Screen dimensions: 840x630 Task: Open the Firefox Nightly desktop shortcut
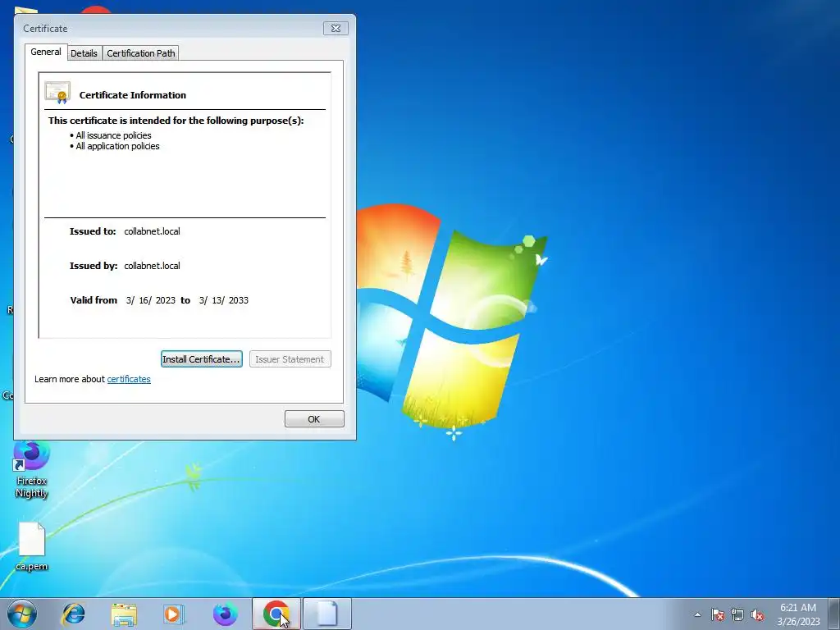[x=32, y=470]
